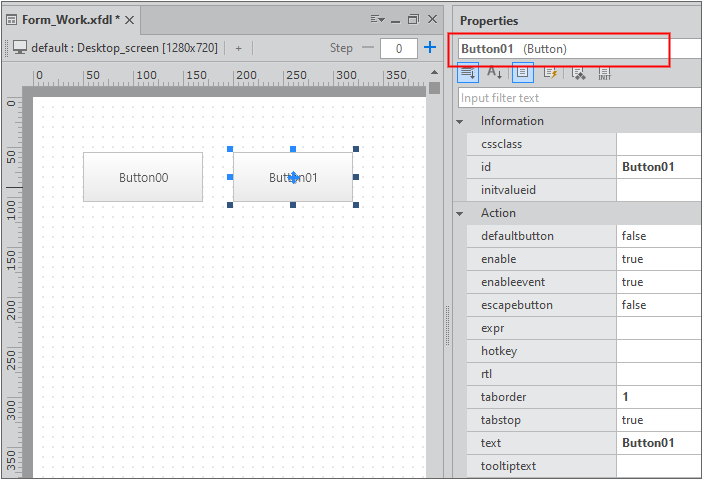The height and width of the screenshot is (479, 702).
Task: Click the enable property value true
Action: click(658, 259)
